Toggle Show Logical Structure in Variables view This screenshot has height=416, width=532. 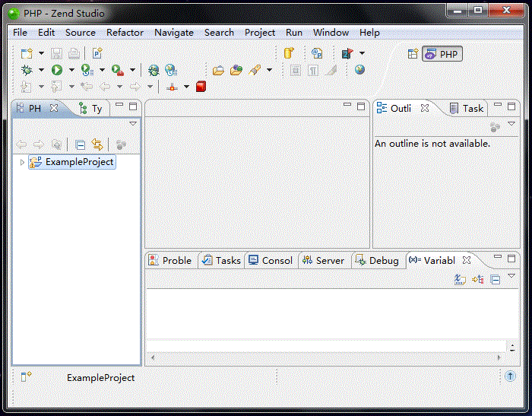pos(478,280)
